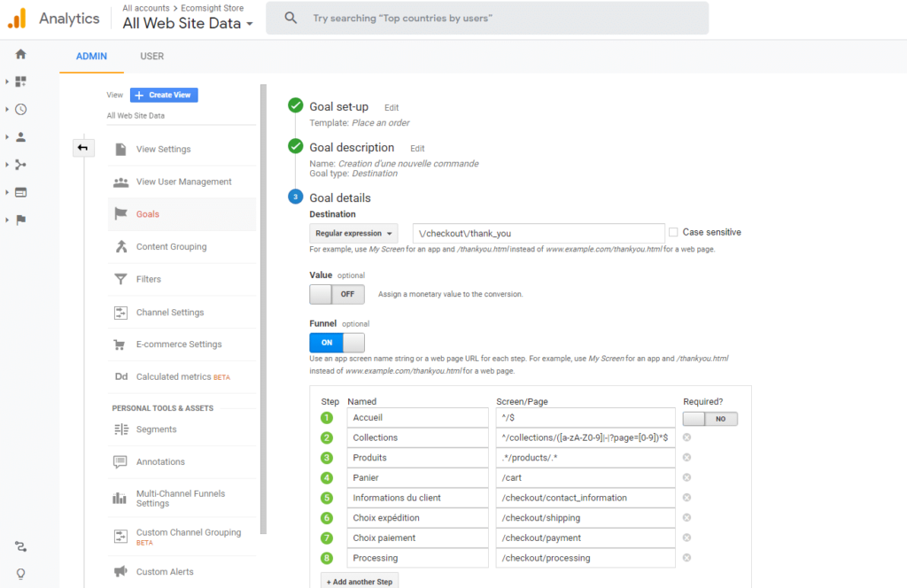907x588 pixels.
Task: Expand the Acquisition sidebar section arrow
Action: tap(7, 165)
